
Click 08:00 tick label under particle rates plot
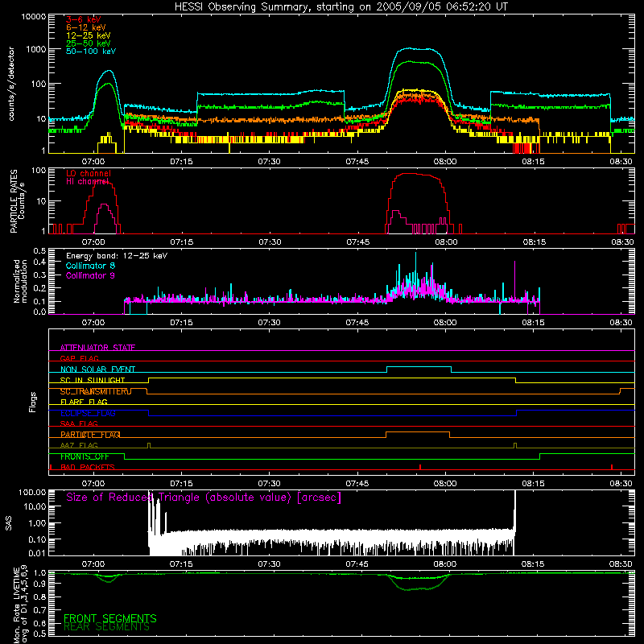click(446, 242)
